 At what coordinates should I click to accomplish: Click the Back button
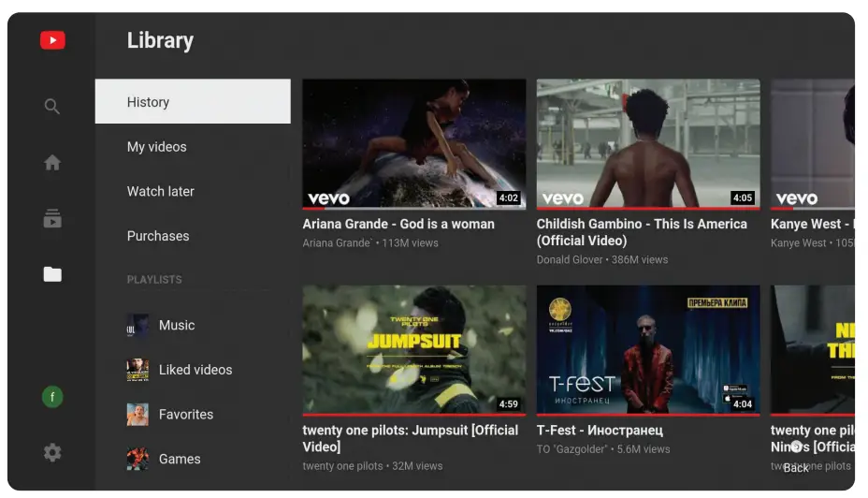click(x=796, y=459)
